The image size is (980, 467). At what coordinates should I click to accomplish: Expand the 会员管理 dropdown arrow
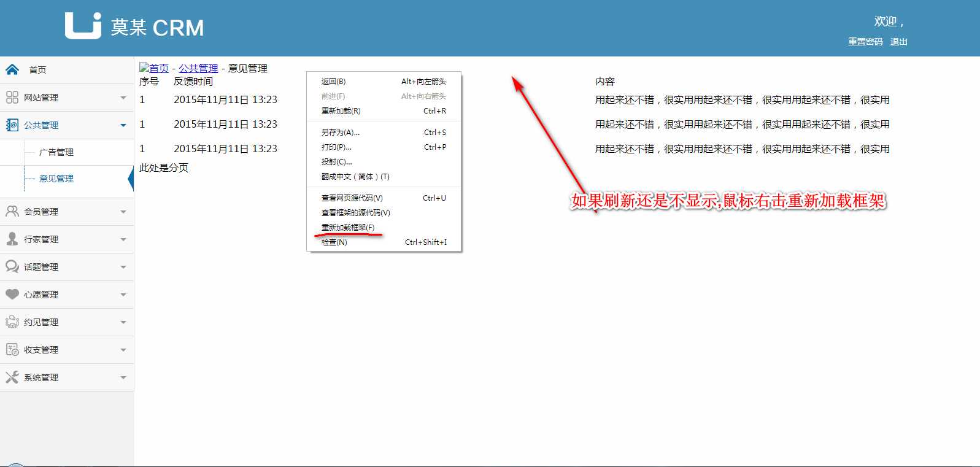pyautogui.click(x=123, y=212)
